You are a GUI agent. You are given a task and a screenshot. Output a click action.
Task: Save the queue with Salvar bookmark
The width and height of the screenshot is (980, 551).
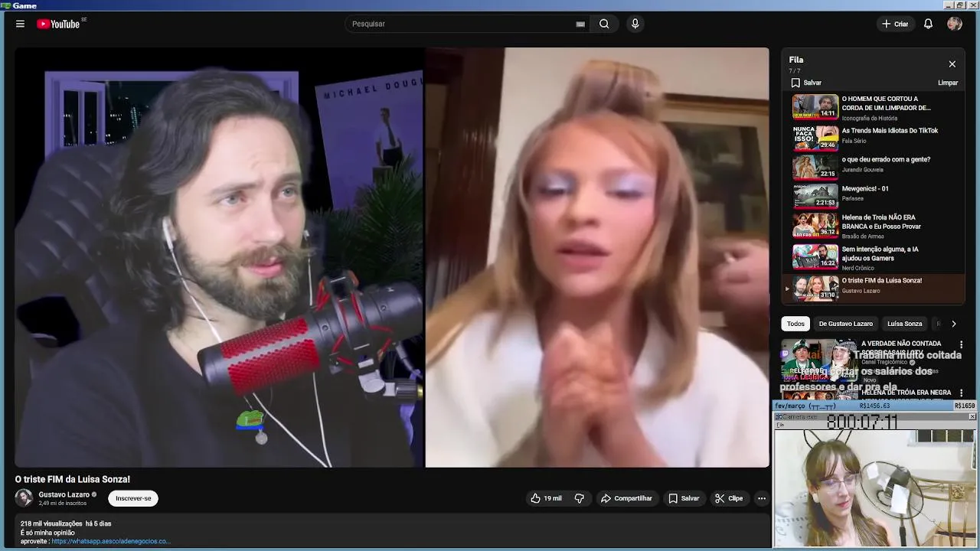pyautogui.click(x=806, y=83)
